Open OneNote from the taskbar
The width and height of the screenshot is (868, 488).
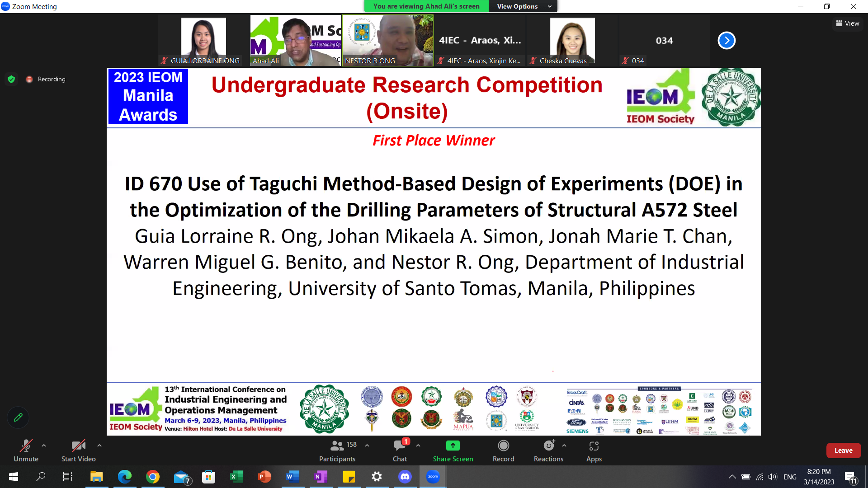coord(321,477)
